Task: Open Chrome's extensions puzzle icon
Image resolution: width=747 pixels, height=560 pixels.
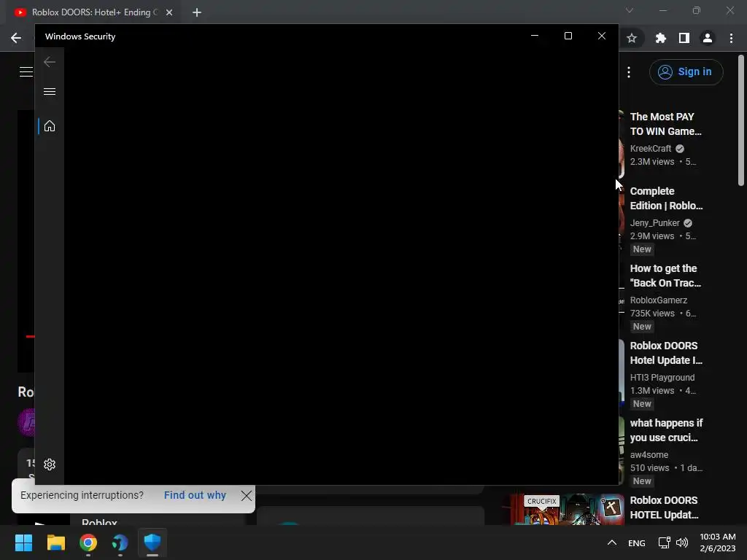Action: click(660, 38)
